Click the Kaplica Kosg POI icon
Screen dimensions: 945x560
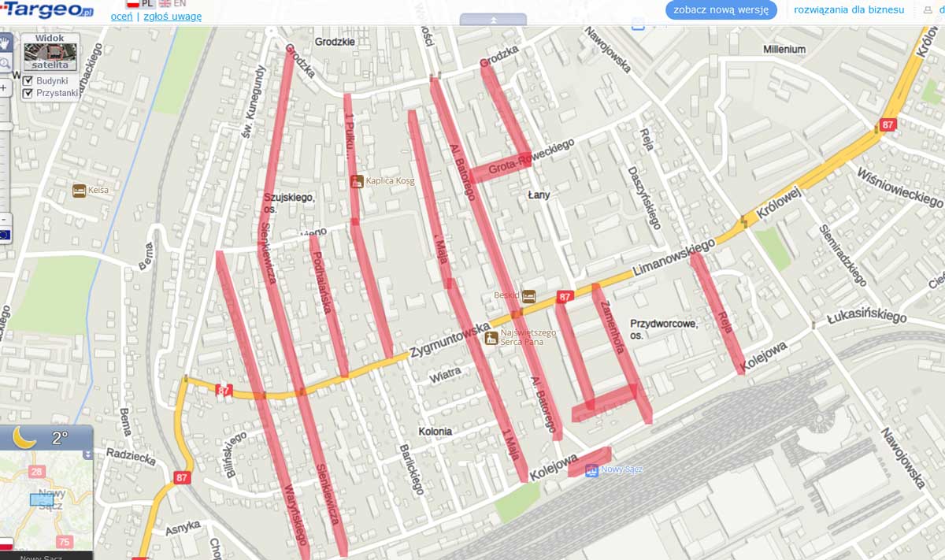click(357, 181)
